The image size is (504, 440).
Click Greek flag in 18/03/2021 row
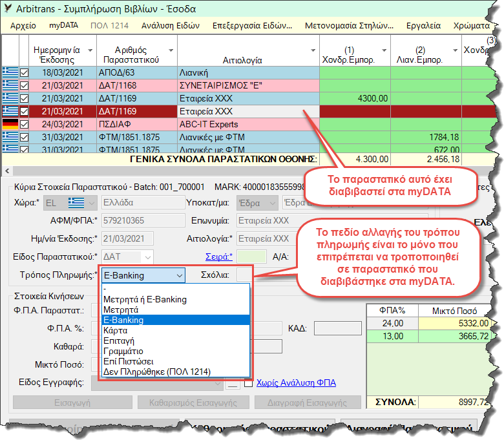pos(10,72)
